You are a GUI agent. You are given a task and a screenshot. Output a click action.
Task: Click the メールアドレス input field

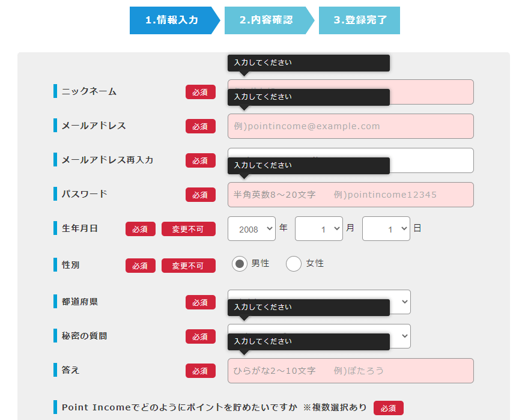[x=350, y=126]
